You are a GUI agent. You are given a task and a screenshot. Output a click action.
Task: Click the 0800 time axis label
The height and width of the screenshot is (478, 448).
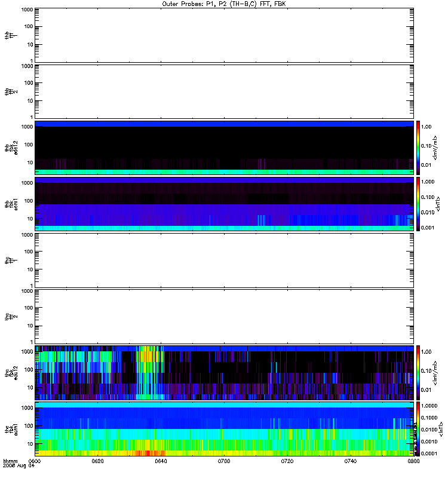click(x=413, y=461)
